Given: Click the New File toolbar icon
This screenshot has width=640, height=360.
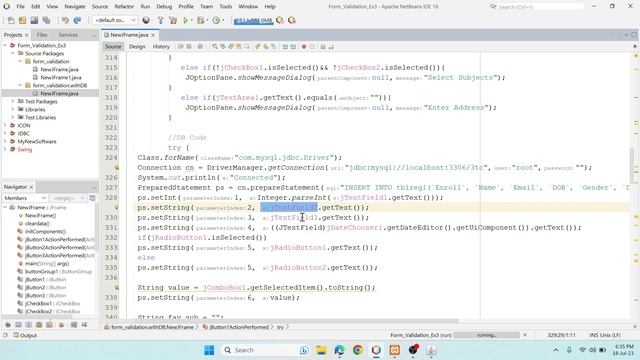Looking at the screenshot, I should tap(11, 20).
